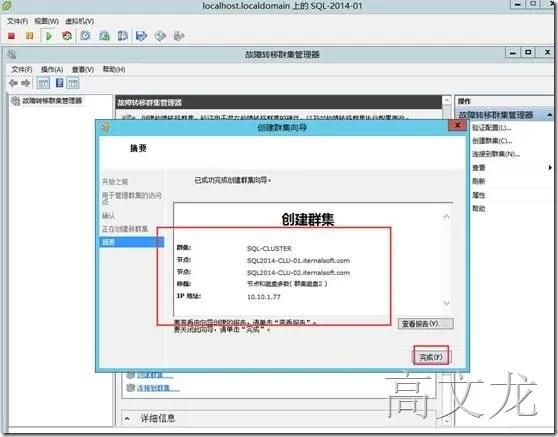Click the back arrow in cluster manager toolbar
Screen dimensions: 558x437
pyautogui.click(x=14, y=83)
